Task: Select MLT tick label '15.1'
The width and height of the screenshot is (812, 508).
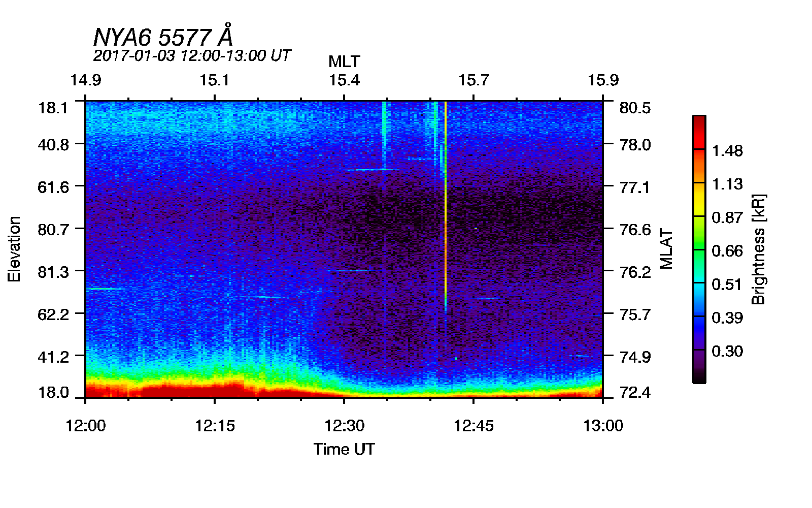Action: coord(215,80)
